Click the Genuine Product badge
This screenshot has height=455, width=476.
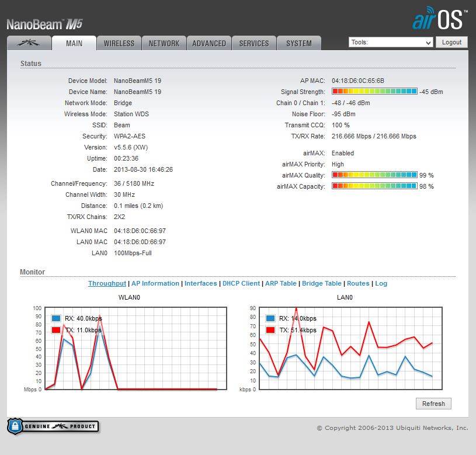tap(53, 426)
